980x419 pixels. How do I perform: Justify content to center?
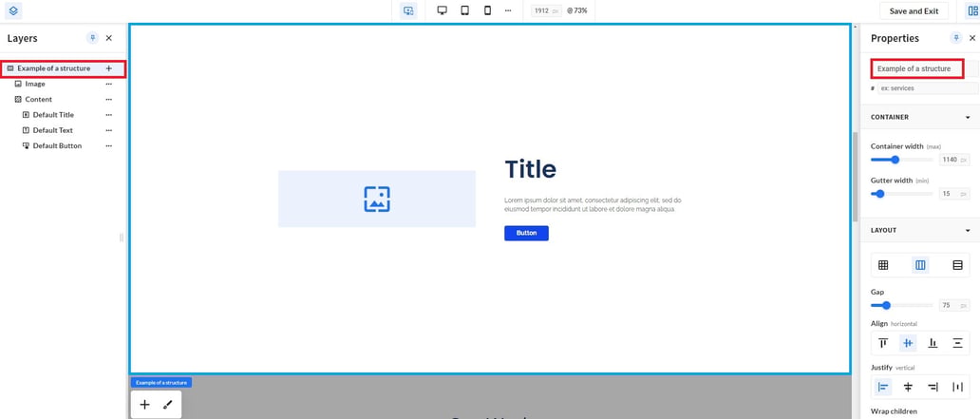point(908,387)
